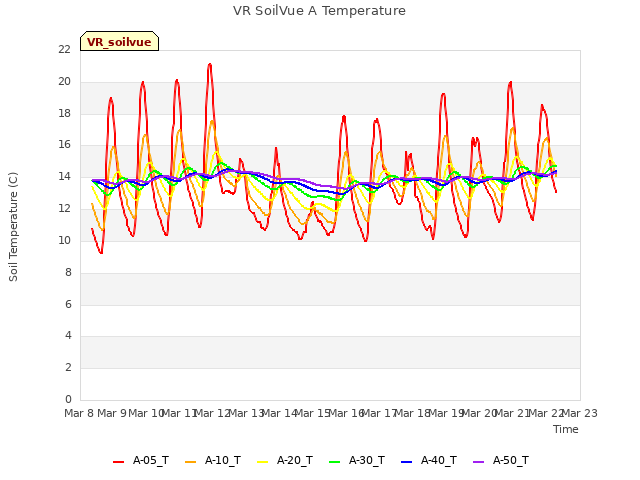Click the Mar 23 x-axis tick label

[x=580, y=413]
